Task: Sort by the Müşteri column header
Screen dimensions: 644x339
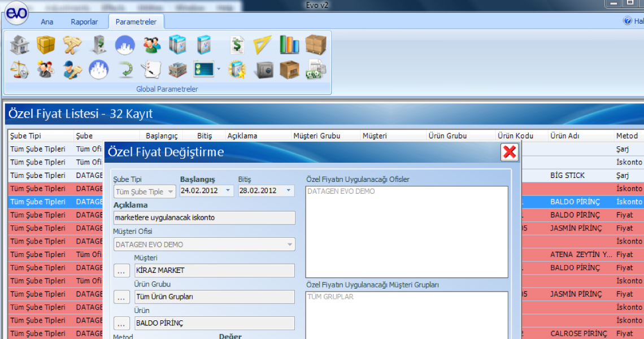Action: [393, 136]
